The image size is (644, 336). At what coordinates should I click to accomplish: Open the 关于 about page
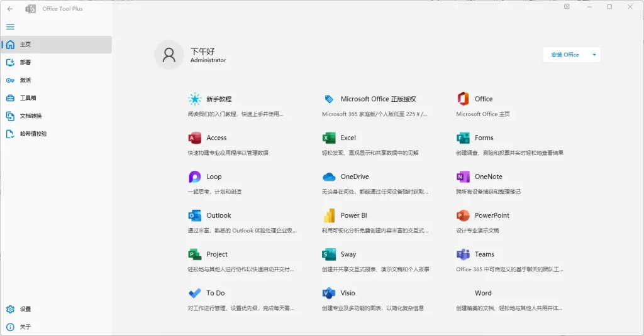(56, 327)
